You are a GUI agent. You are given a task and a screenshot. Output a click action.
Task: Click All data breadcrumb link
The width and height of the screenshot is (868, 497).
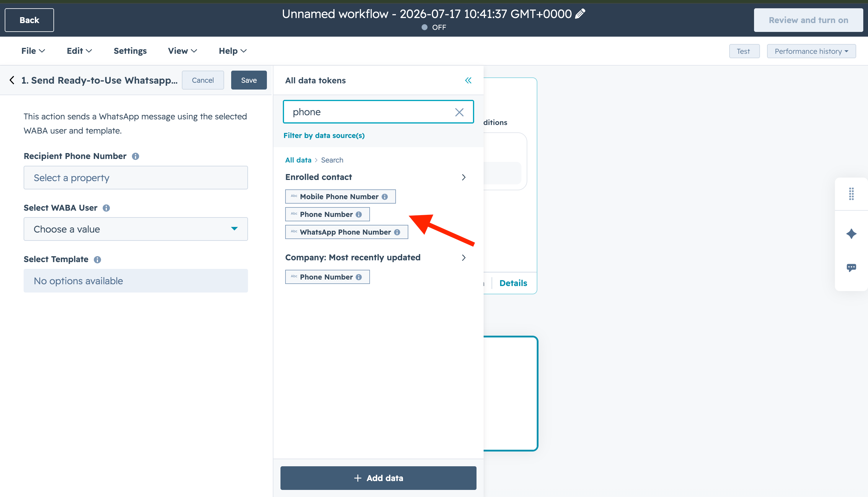(298, 160)
